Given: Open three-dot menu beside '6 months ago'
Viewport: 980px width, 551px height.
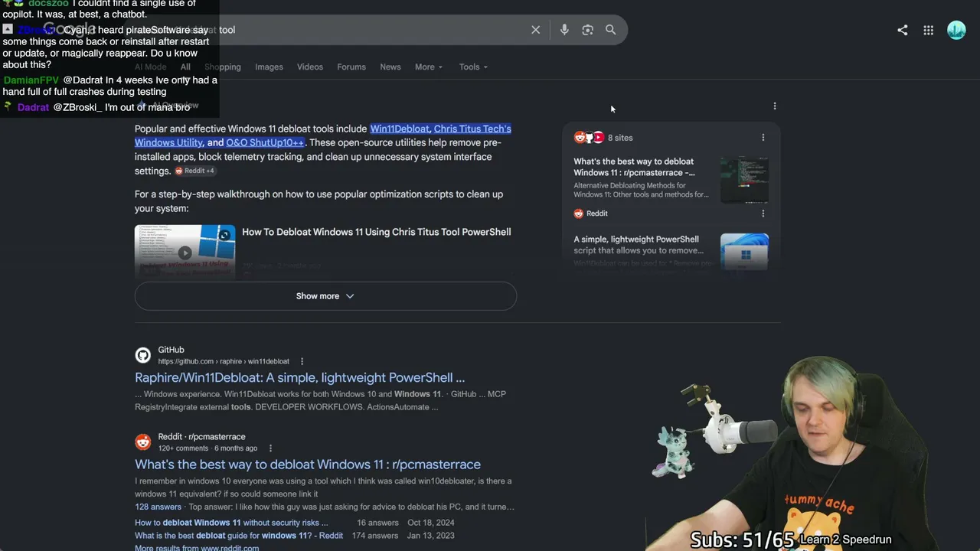Looking at the screenshot, I should pos(270,448).
